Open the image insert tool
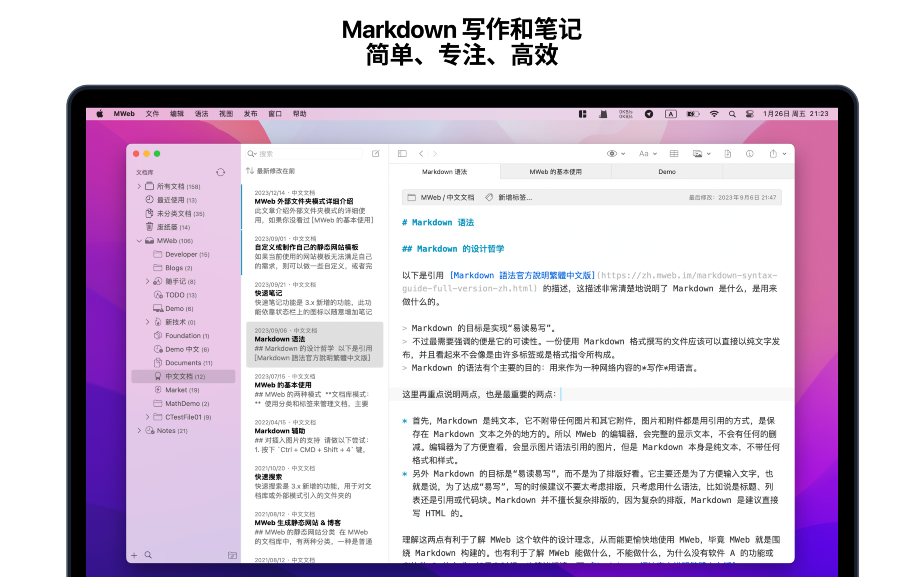The width and height of the screenshot is (924, 577). (698, 154)
